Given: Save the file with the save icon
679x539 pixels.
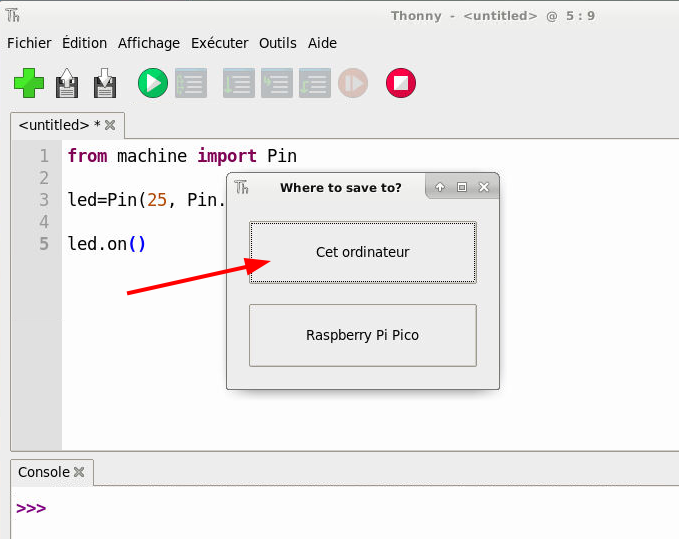Looking at the screenshot, I should coord(105,83).
